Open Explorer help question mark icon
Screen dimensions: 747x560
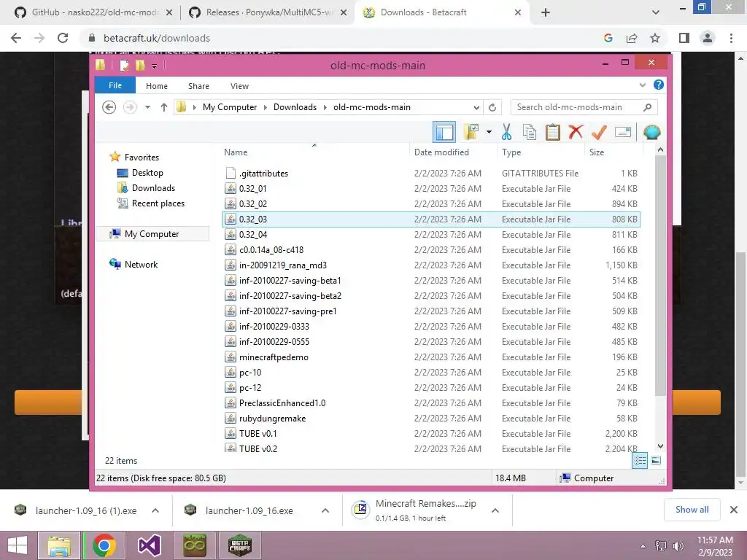point(659,85)
